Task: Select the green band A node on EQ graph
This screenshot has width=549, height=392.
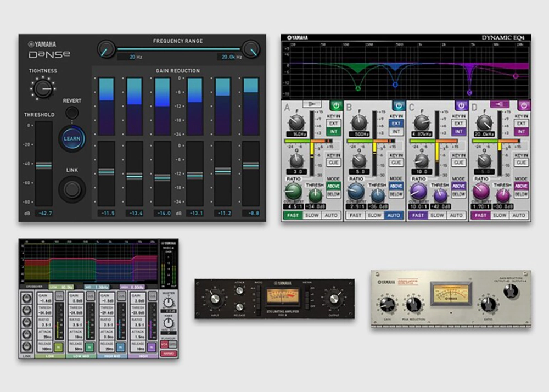Action: pos(358,88)
